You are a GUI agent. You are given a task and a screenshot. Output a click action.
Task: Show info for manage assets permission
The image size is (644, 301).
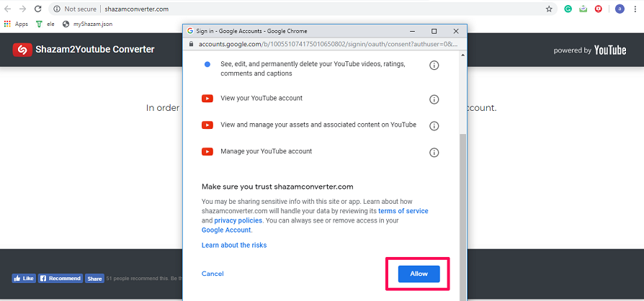tap(434, 126)
